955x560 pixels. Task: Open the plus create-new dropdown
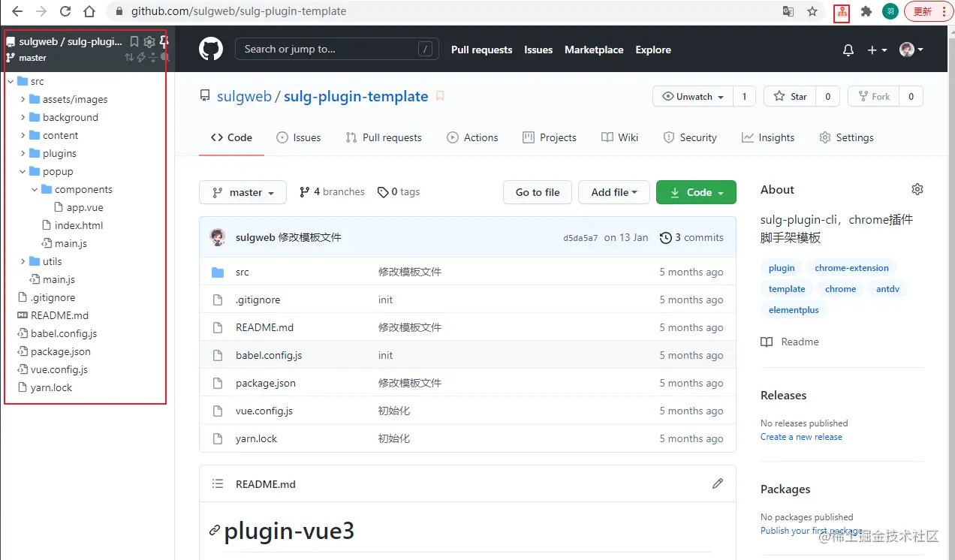pyautogui.click(x=877, y=50)
